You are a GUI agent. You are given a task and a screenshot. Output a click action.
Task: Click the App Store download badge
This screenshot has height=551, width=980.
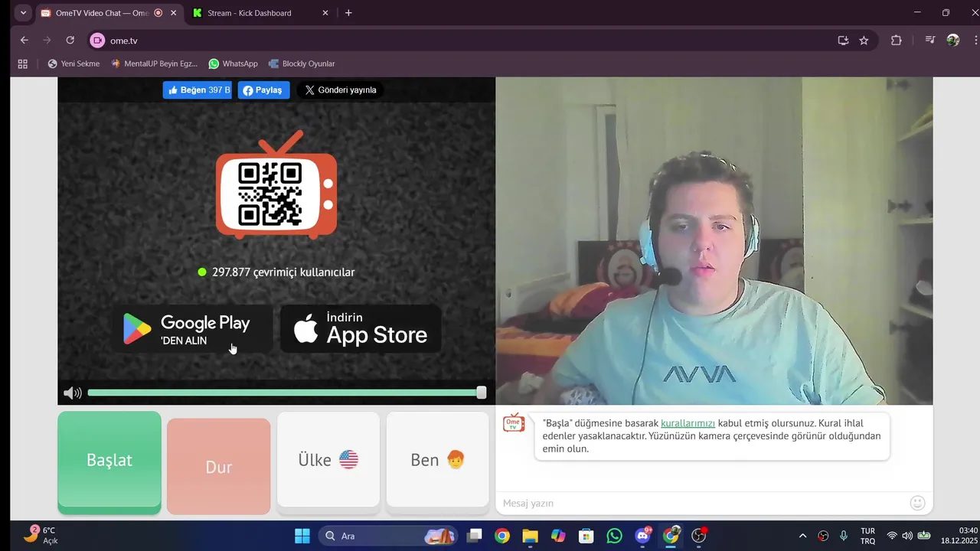[361, 329]
